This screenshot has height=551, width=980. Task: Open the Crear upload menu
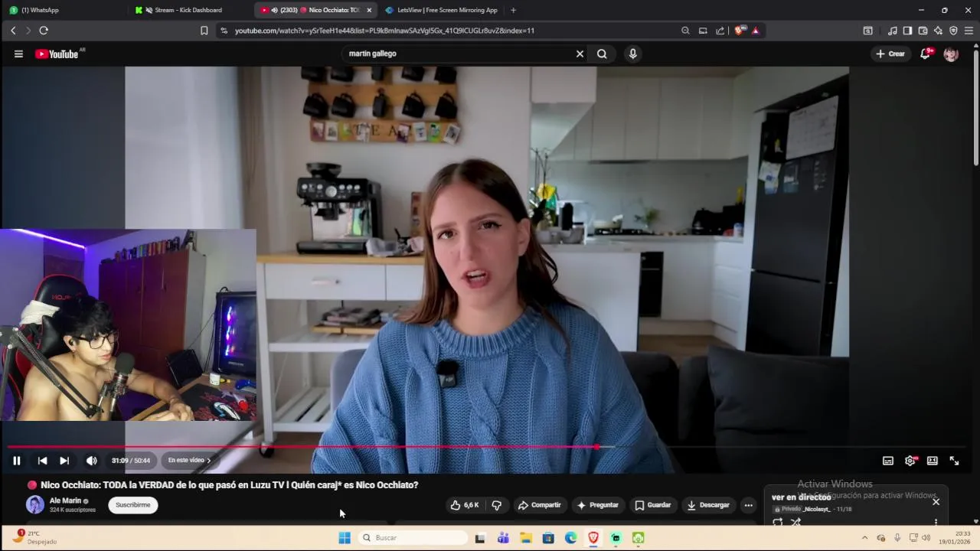pos(890,54)
